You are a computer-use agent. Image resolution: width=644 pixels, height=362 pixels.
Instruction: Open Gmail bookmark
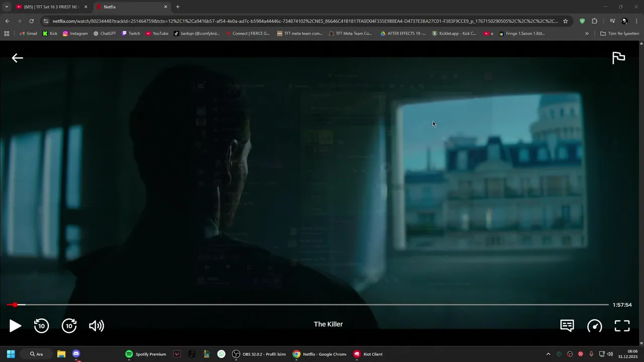(28, 34)
